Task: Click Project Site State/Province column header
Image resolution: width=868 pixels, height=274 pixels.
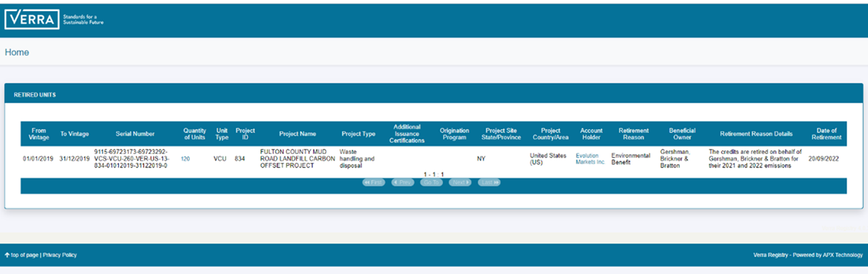Action: click(501, 134)
